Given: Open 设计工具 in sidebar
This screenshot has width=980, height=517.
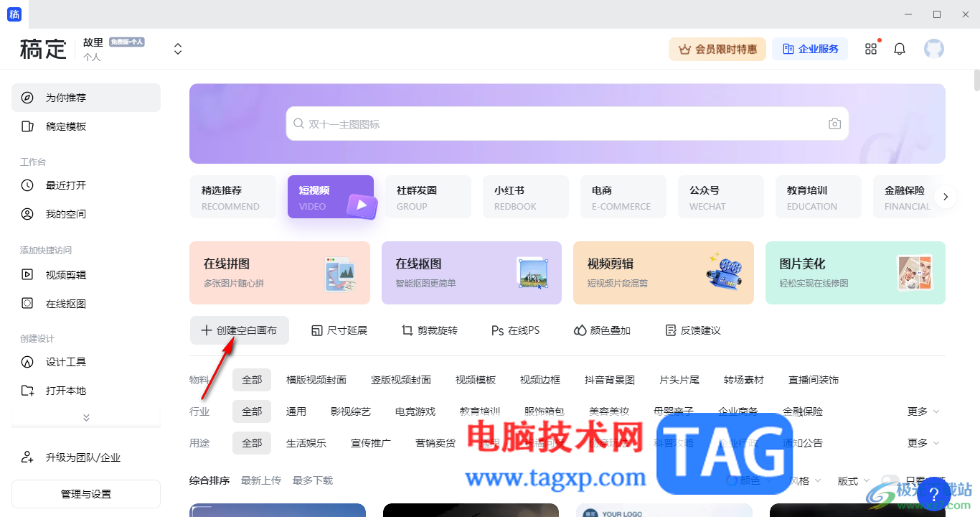Looking at the screenshot, I should pos(86,362).
